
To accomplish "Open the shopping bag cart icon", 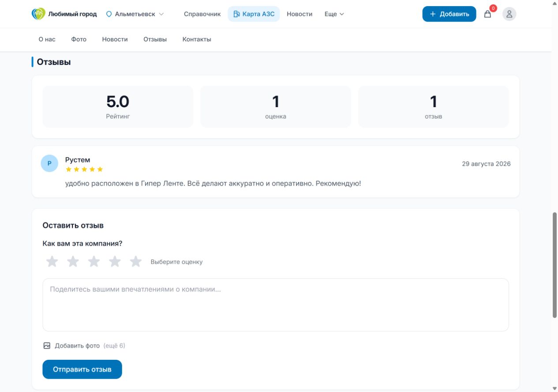I will pyautogui.click(x=487, y=14).
